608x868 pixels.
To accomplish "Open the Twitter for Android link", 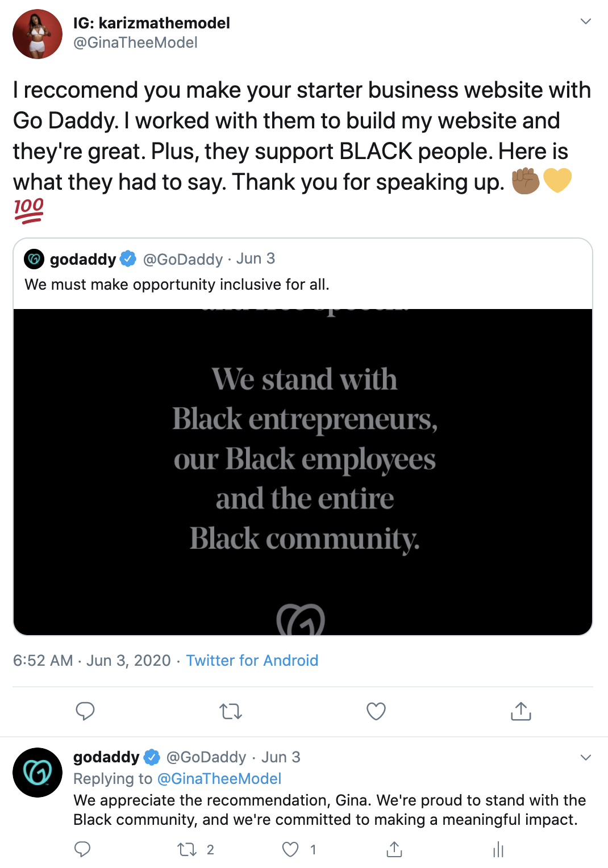I will click(252, 660).
